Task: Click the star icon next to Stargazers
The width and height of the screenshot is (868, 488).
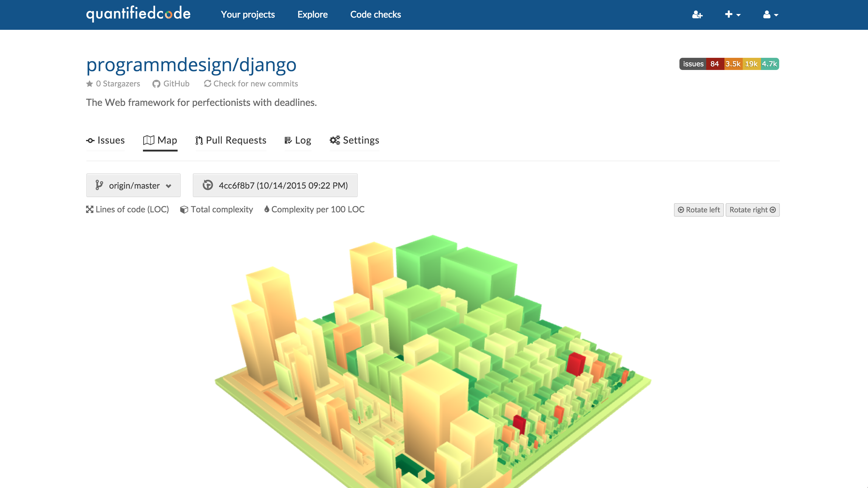Action: tap(89, 84)
